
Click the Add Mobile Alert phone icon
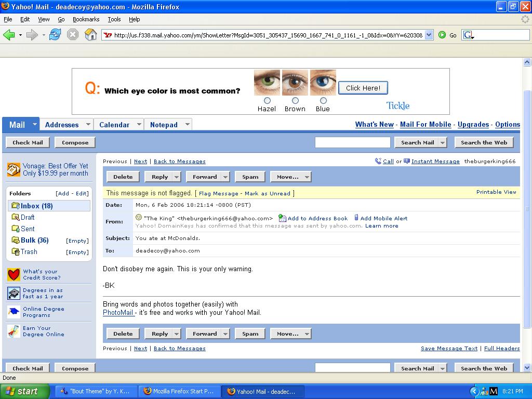click(356, 218)
